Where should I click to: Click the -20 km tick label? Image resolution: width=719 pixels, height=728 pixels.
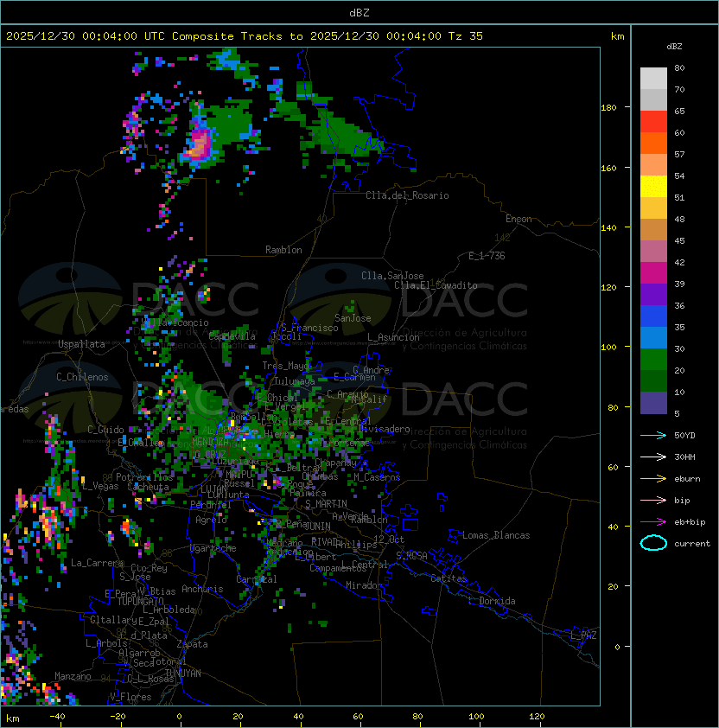point(118,717)
